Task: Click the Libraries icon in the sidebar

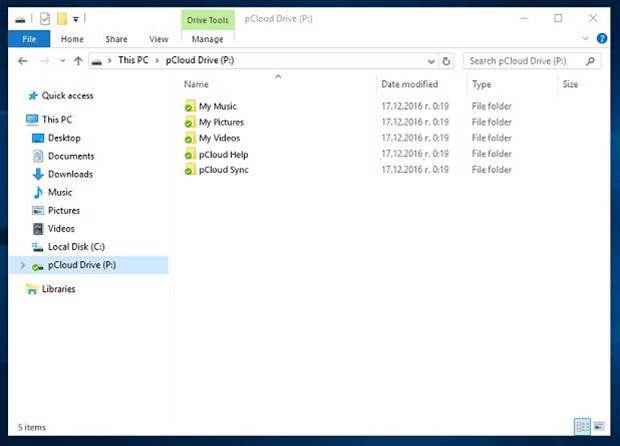Action: point(32,289)
